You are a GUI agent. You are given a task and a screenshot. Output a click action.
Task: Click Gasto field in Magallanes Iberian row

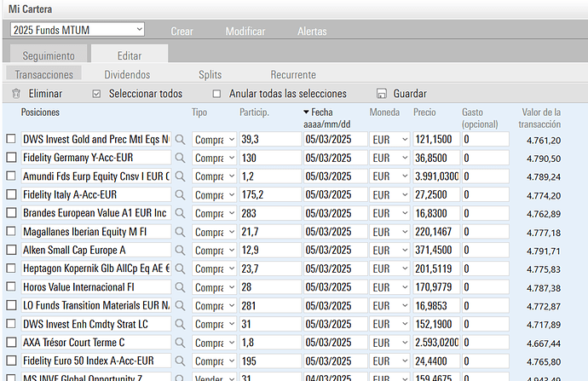486,232
